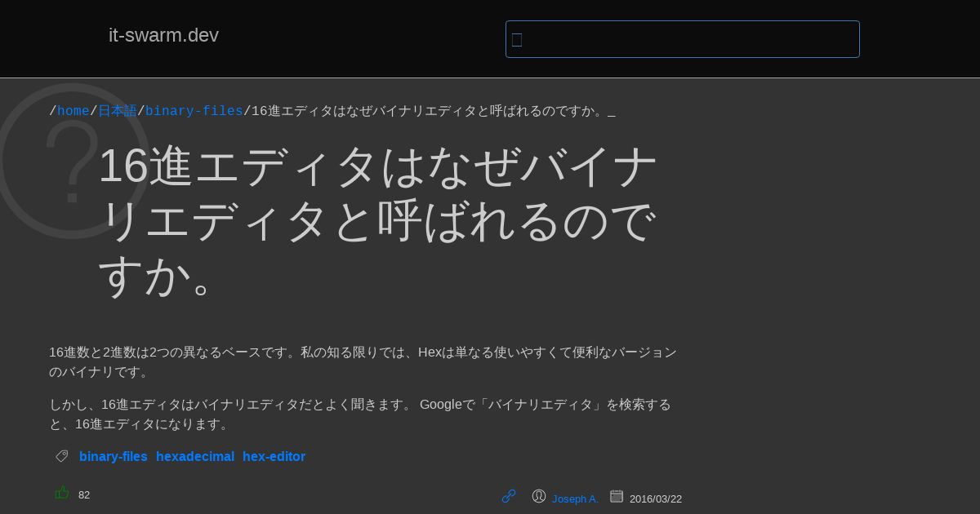980x514 pixels.
Task: Click the blue chain permalink icon
Action: (x=509, y=495)
